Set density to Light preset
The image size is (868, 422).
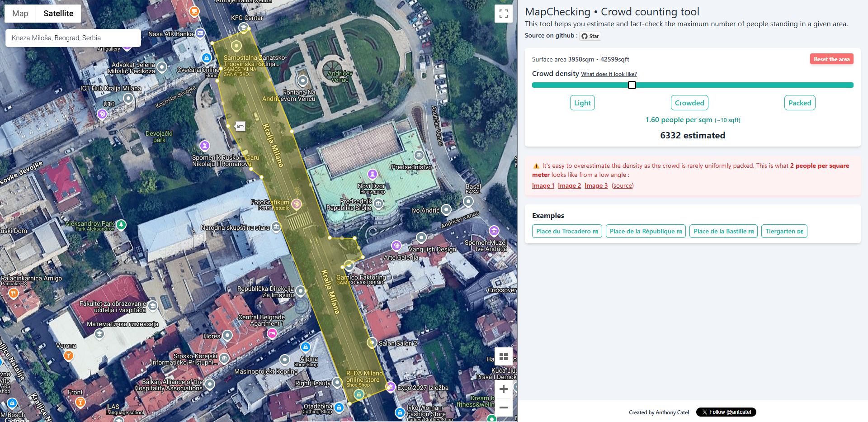pyautogui.click(x=582, y=103)
